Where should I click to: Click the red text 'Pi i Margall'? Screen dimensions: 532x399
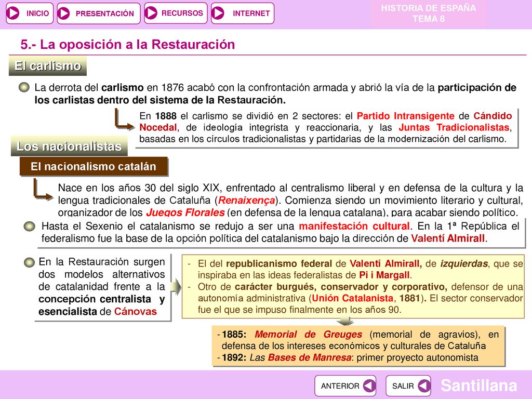pos(384,275)
